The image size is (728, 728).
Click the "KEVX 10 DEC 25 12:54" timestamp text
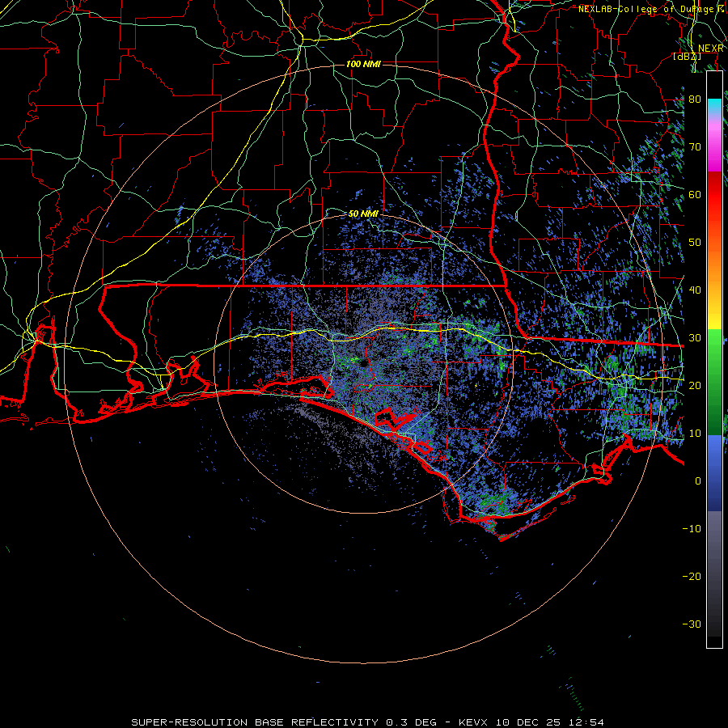pos(531,722)
